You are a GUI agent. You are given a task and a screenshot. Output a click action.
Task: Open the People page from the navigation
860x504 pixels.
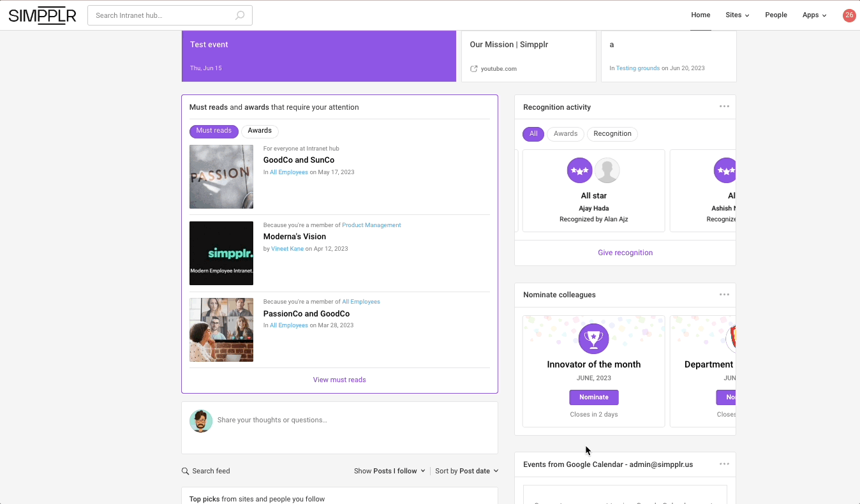tap(776, 15)
